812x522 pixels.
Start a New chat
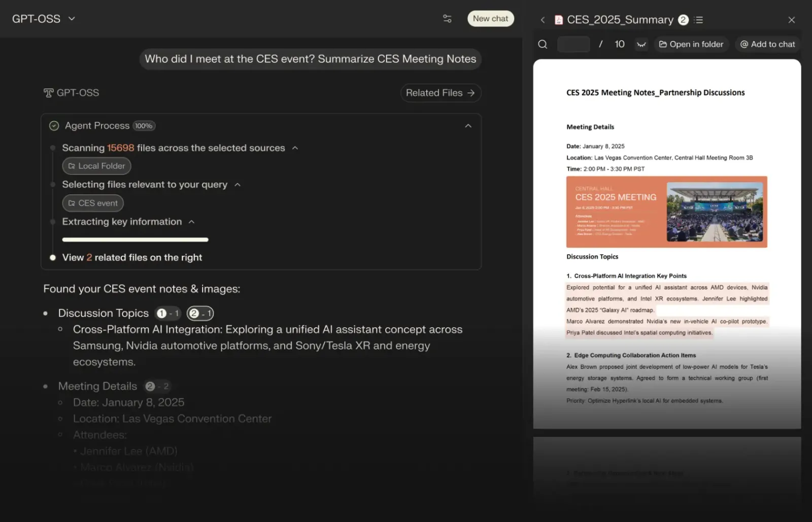490,19
